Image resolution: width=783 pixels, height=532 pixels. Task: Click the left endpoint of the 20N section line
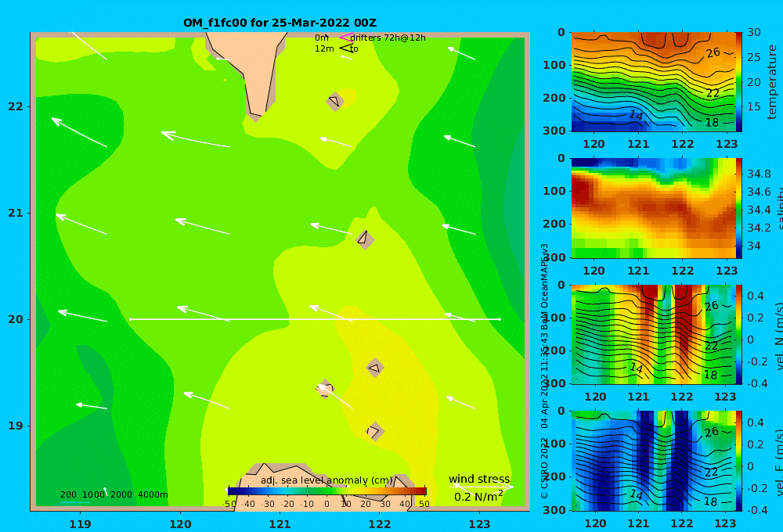click(130, 319)
